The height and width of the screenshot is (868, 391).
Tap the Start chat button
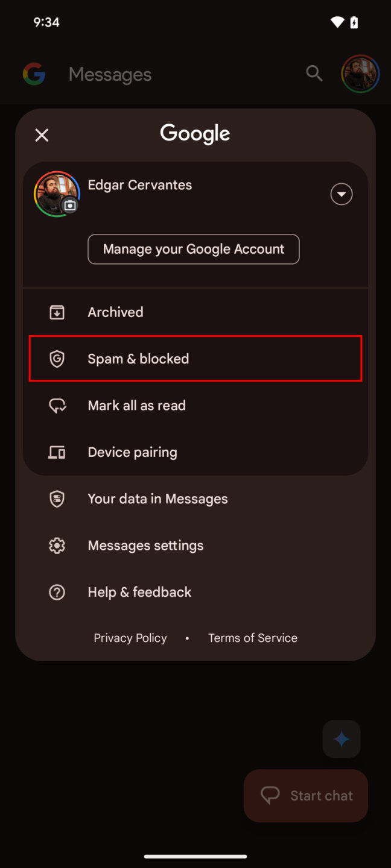pos(305,796)
